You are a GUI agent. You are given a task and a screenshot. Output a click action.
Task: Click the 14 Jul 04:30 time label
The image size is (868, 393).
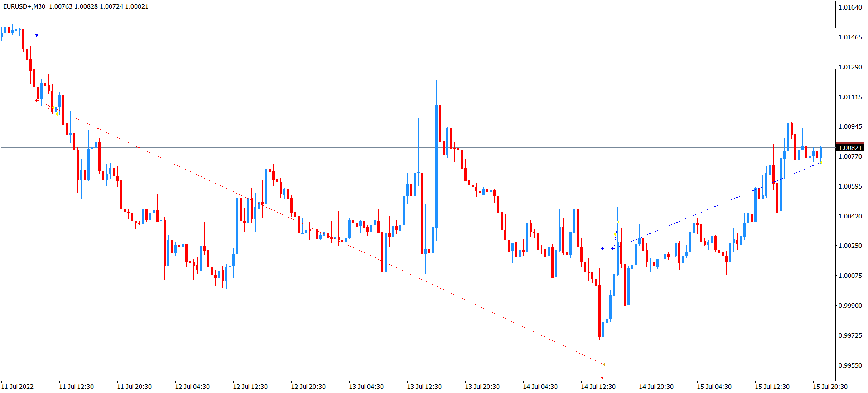(540, 387)
